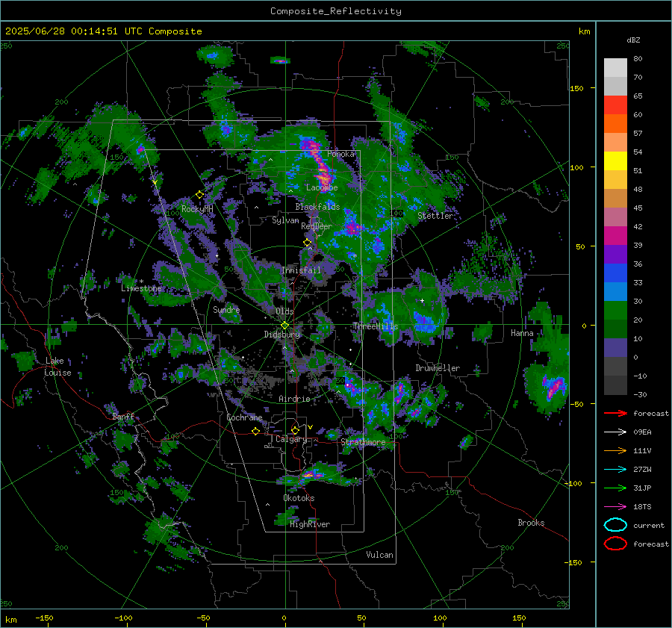Click the magenta 18TS arrow in legend
The image size is (672, 628).
615,506
